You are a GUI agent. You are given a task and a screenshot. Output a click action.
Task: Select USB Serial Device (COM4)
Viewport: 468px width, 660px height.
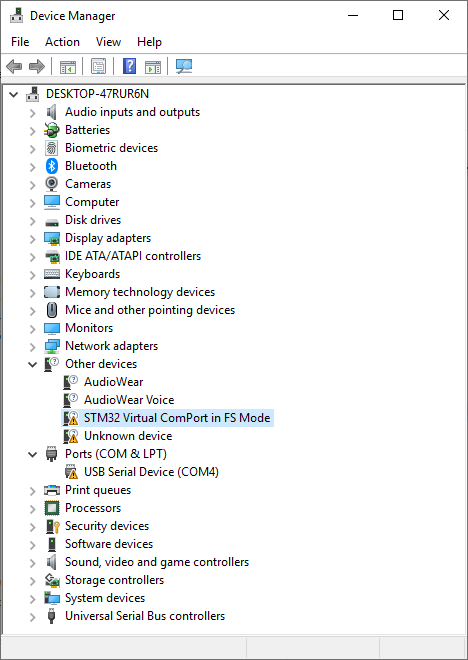pos(151,472)
